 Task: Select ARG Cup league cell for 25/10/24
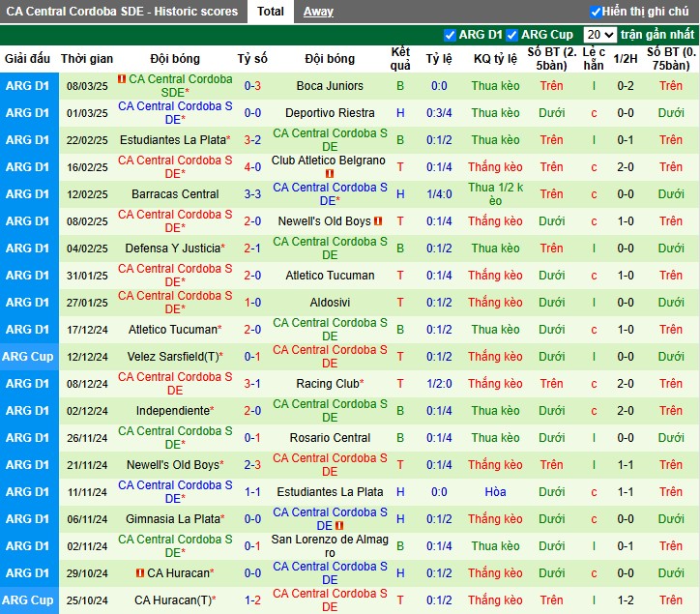(x=28, y=600)
